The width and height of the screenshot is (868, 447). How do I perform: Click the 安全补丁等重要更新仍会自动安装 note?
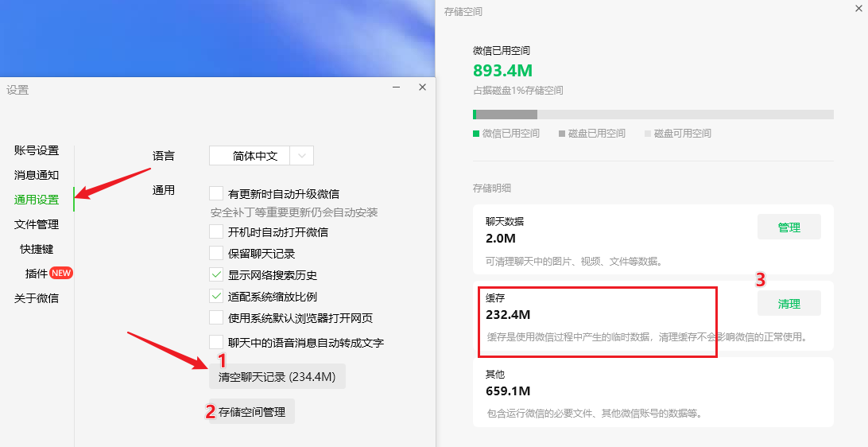coord(294,212)
